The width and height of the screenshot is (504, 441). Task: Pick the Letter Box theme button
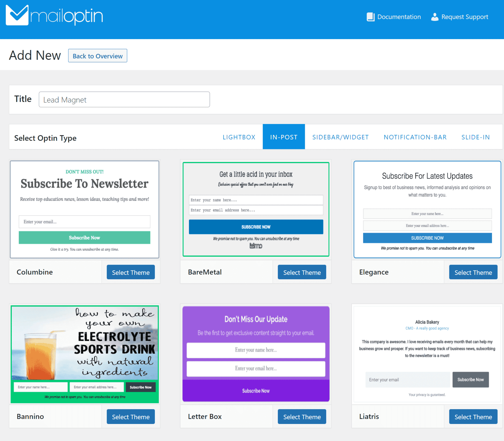pos(302,417)
